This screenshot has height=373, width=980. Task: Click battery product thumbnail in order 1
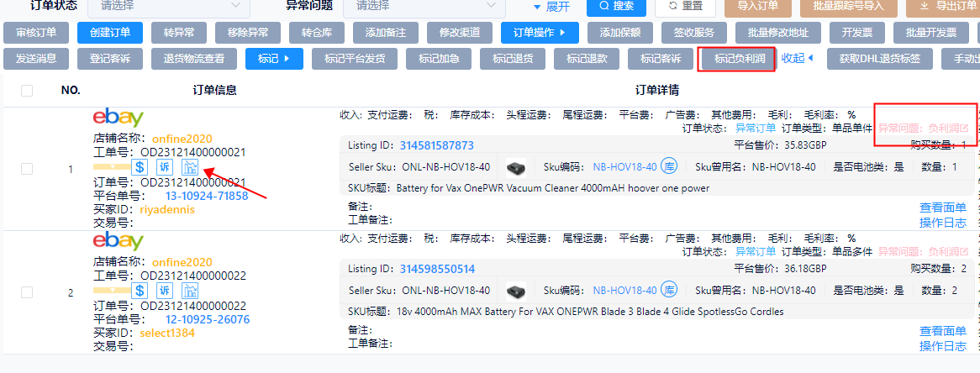point(515,167)
